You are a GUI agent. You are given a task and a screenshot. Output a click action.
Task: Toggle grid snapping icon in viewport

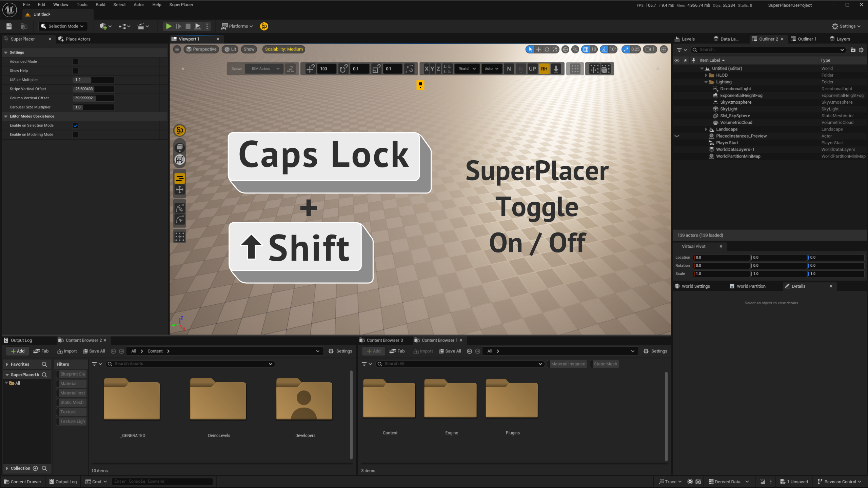[x=586, y=49]
